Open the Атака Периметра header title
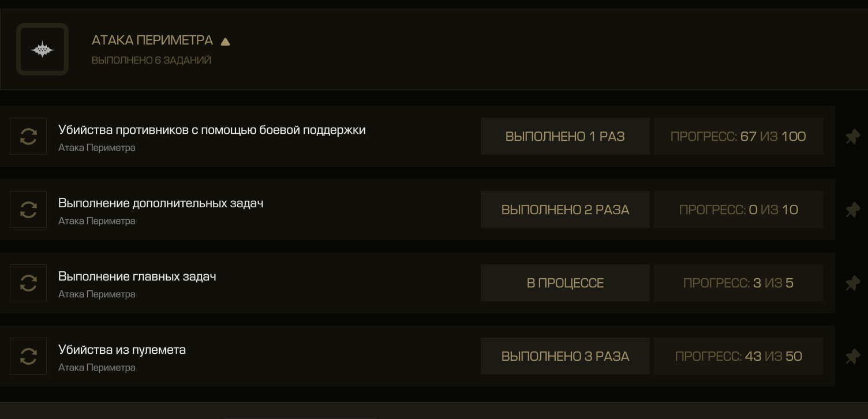 click(x=152, y=40)
